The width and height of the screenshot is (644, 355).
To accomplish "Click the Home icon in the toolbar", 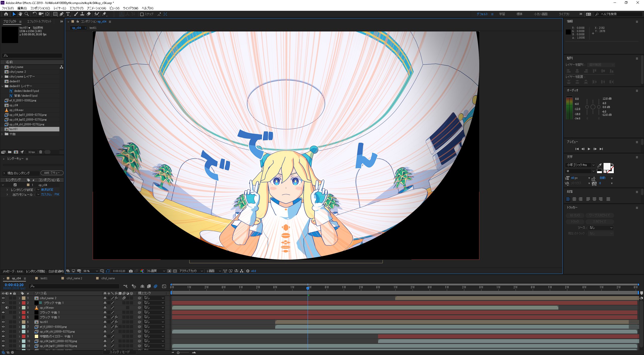I will coord(6,14).
